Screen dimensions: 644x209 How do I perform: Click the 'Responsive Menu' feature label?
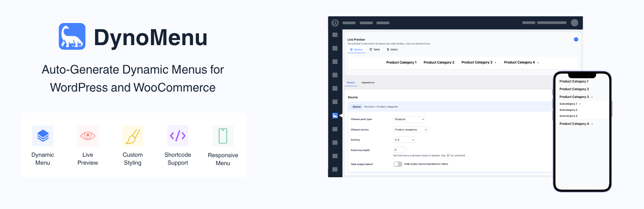point(223,159)
